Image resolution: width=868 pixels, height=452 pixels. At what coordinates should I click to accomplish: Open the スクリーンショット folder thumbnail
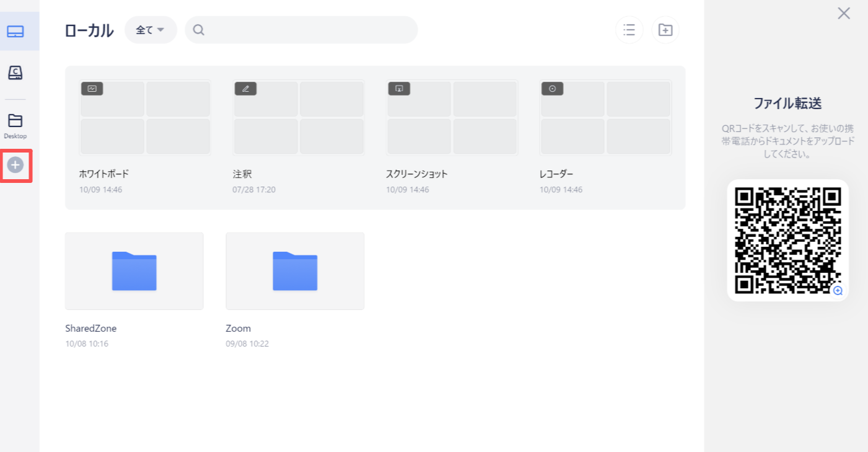tap(452, 118)
